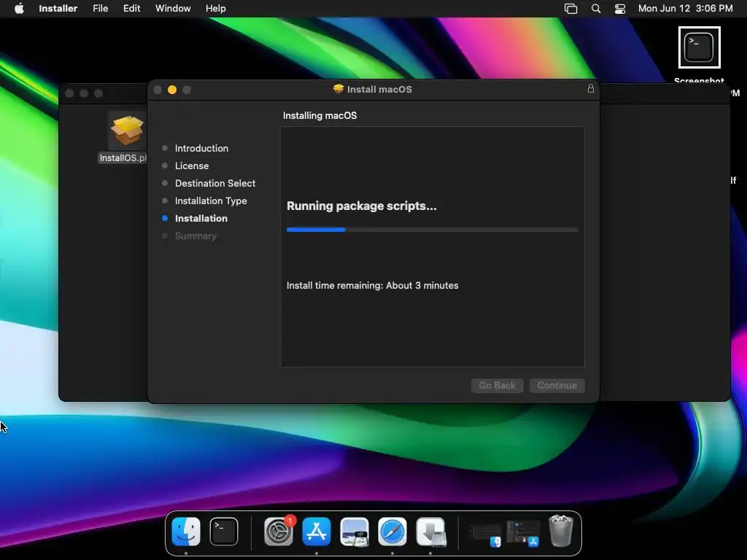Screen dimensions: 747x560
Task: Open System Preferences with badge in Dock
Action: click(279, 532)
